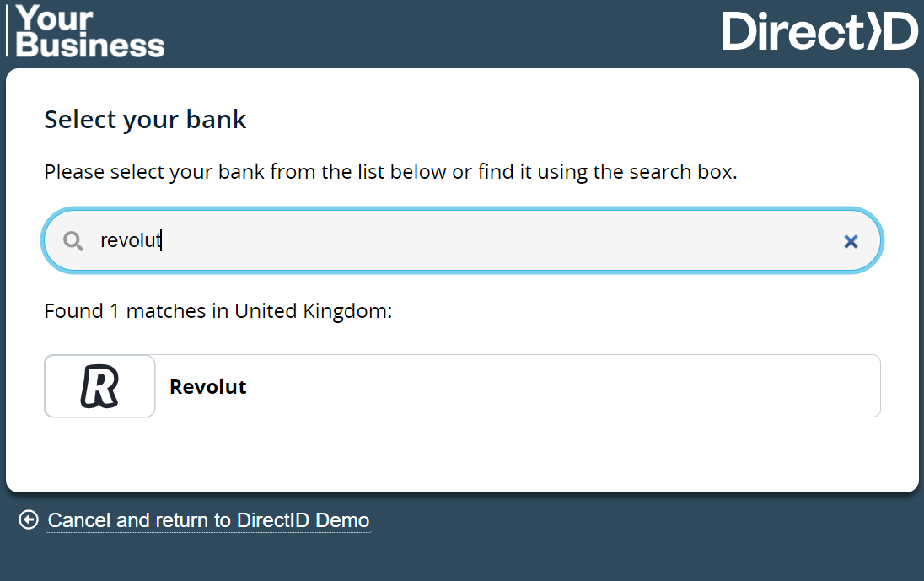
Task: Open Cancel and return to DirectID Demo link
Action: (208, 520)
